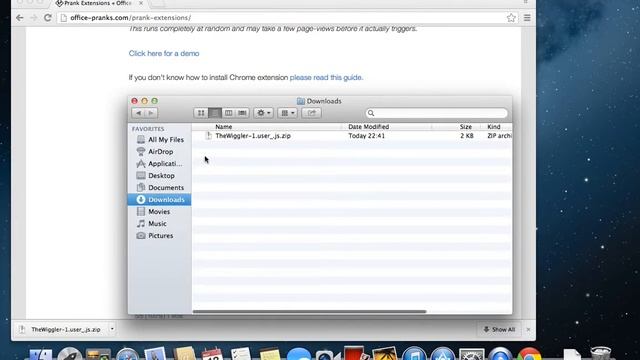Open Trash in the Dock
This screenshot has width=640, height=360.
click(601, 353)
